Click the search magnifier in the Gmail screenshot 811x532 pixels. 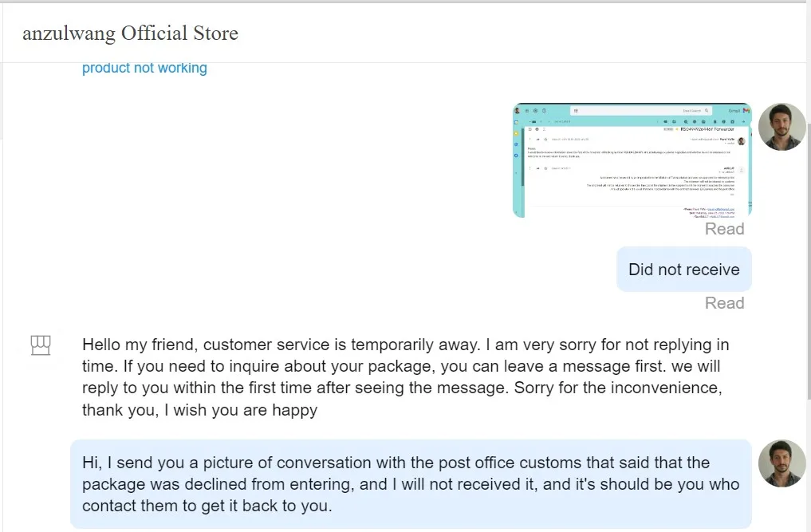tap(707, 111)
